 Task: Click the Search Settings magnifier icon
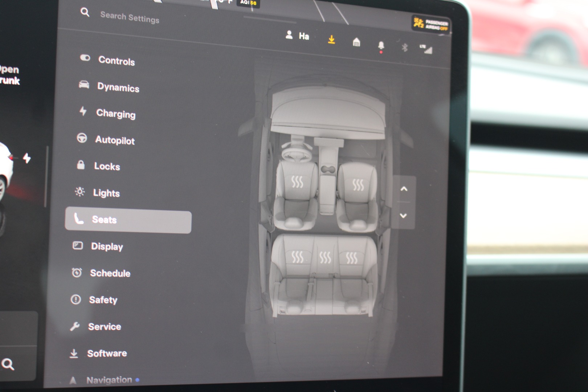pyautogui.click(x=85, y=12)
